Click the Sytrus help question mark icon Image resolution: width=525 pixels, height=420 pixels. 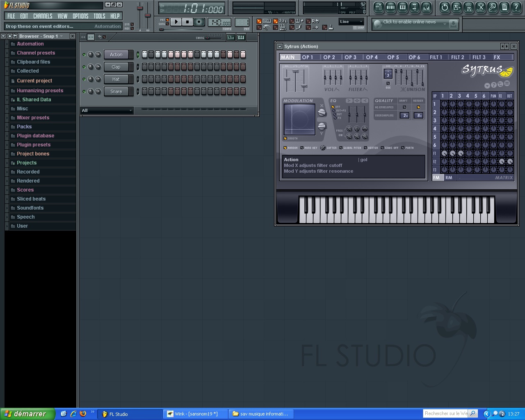(x=494, y=85)
